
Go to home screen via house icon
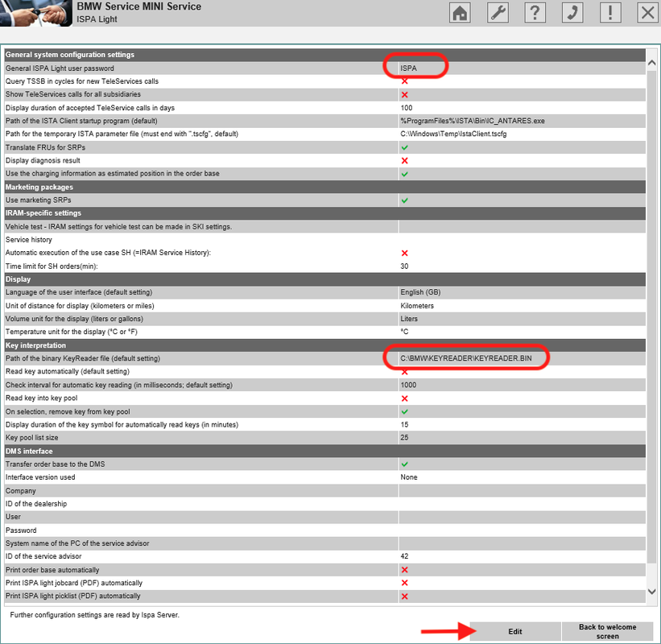click(460, 12)
